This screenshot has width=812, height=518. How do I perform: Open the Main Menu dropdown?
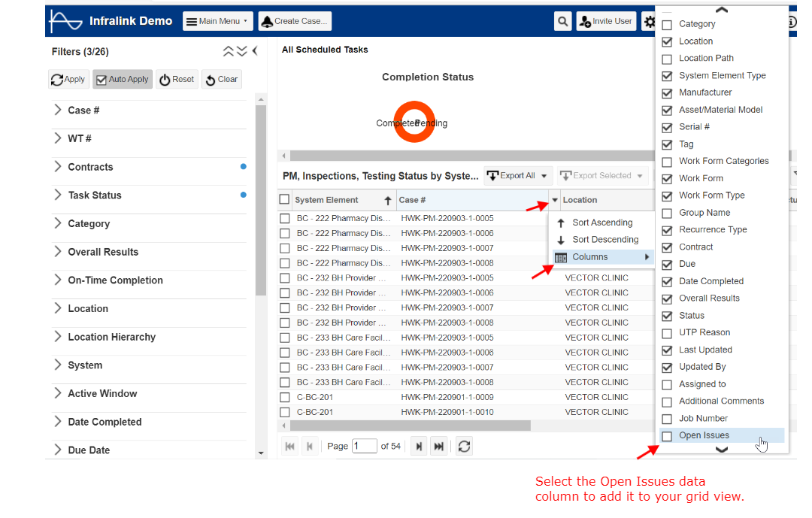217,21
